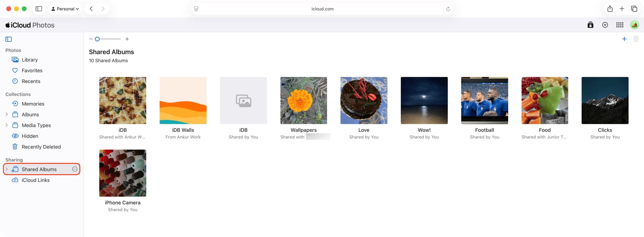The height and width of the screenshot is (237, 644).
Task: Click the iCloud Photos logo
Action: point(30,25)
